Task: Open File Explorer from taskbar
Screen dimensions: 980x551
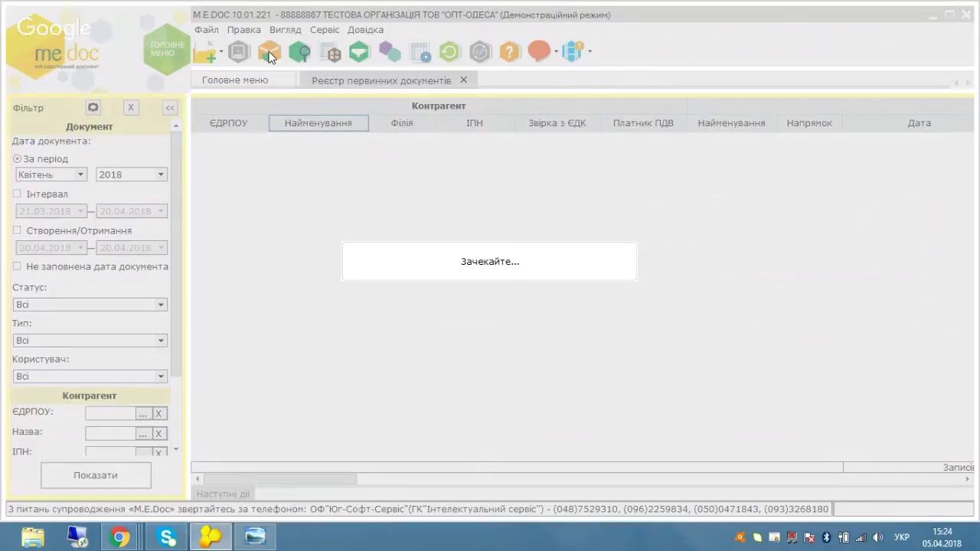Action: pos(32,536)
